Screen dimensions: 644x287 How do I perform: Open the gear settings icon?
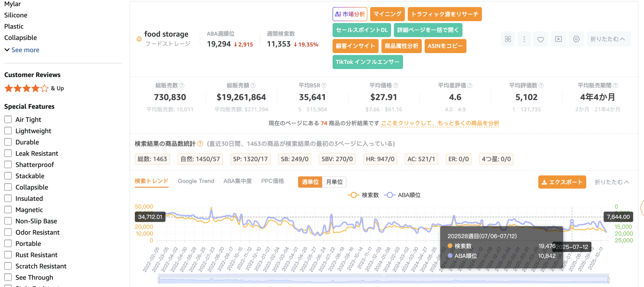click(576, 39)
